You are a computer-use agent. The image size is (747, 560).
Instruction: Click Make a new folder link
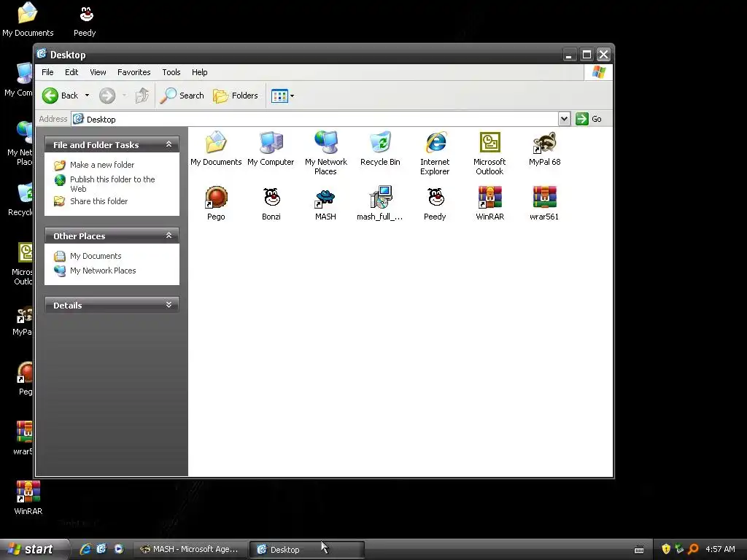tap(102, 165)
